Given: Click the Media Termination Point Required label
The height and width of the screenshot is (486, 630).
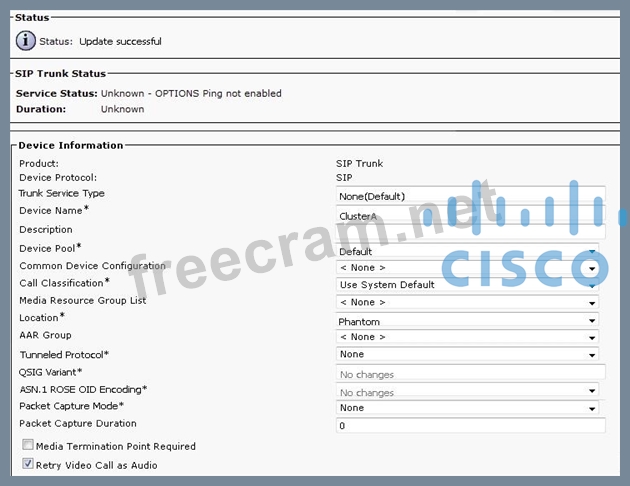Looking at the screenshot, I should [115, 446].
